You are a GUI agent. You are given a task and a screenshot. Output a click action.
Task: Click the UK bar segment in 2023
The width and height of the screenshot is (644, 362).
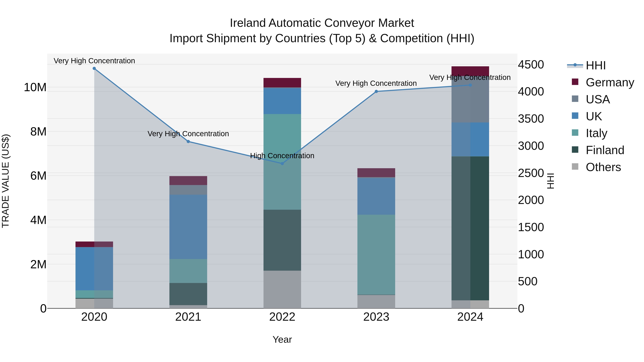click(x=376, y=196)
